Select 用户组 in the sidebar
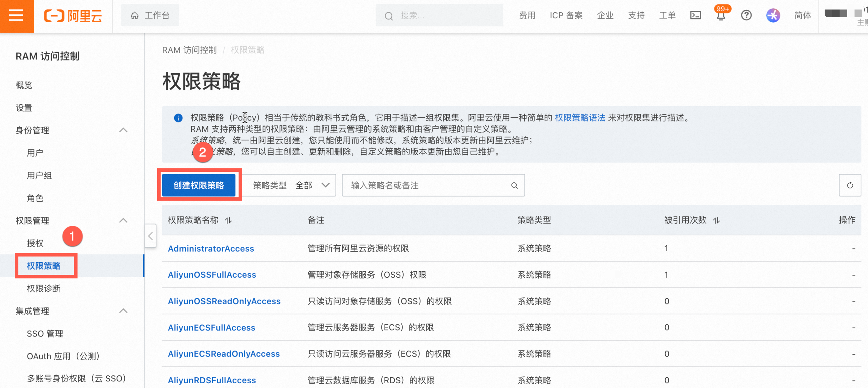868x388 pixels. point(40,175)
